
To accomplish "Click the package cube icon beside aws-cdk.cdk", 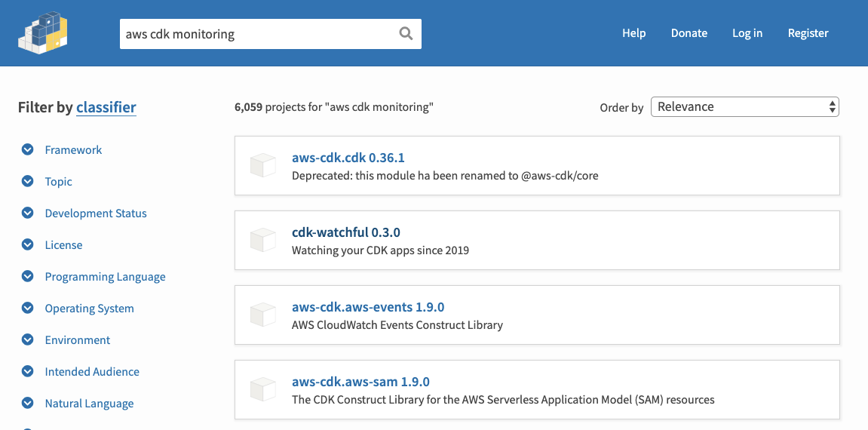I will (x=263, y=165).
